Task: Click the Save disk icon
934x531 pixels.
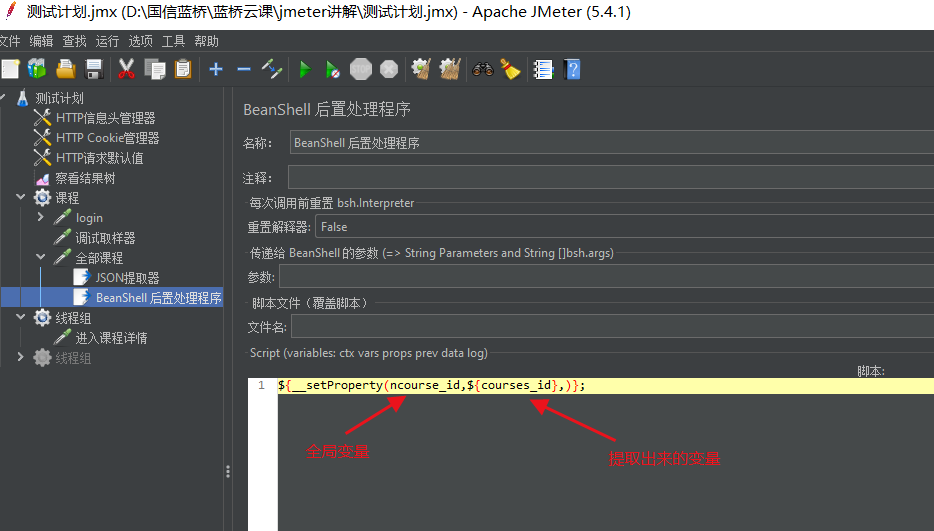Action: pos(94,69)
